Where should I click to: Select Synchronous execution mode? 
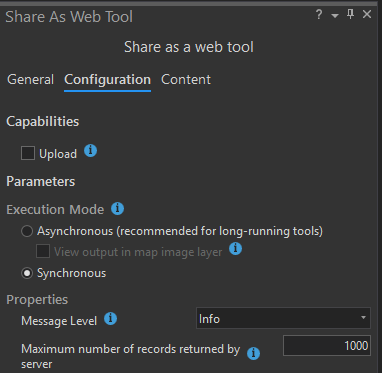27,273
